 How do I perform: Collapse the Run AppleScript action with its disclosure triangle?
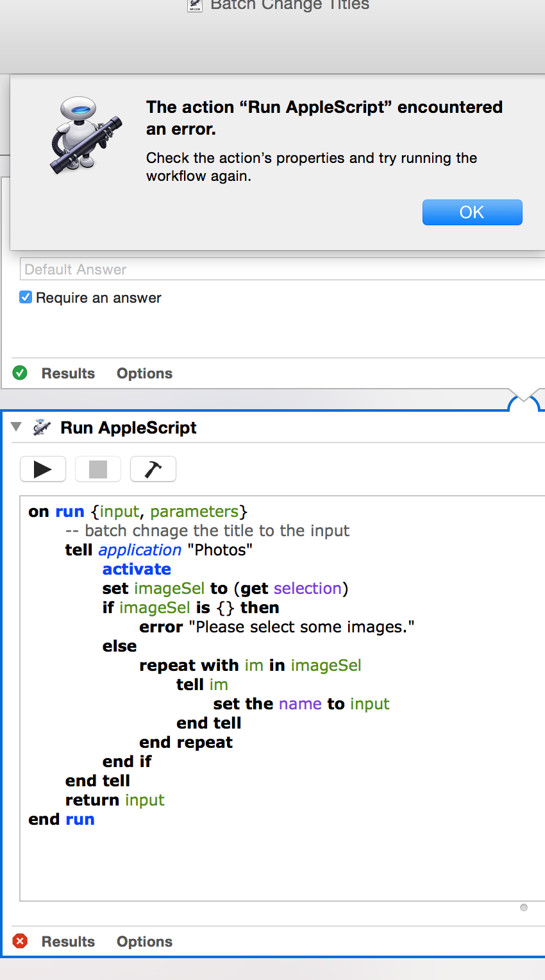coord(16,427)
